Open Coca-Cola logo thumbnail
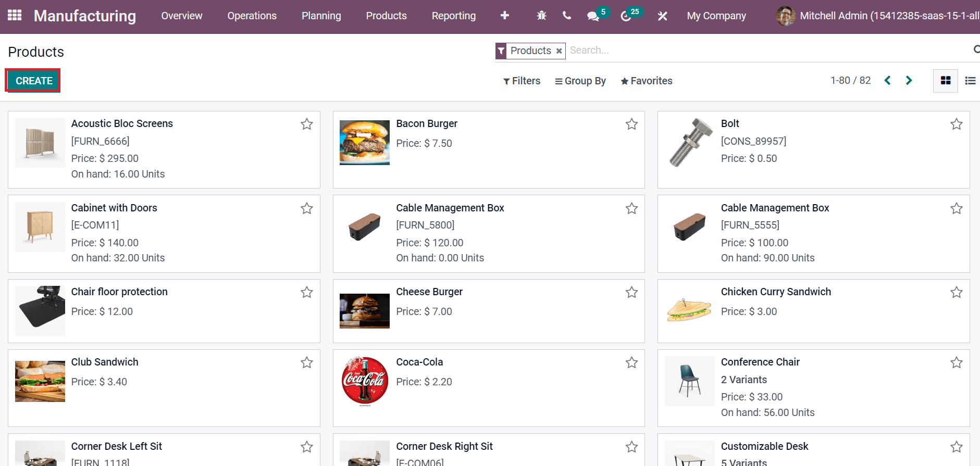The image size is (980, 466). point(365,381)
